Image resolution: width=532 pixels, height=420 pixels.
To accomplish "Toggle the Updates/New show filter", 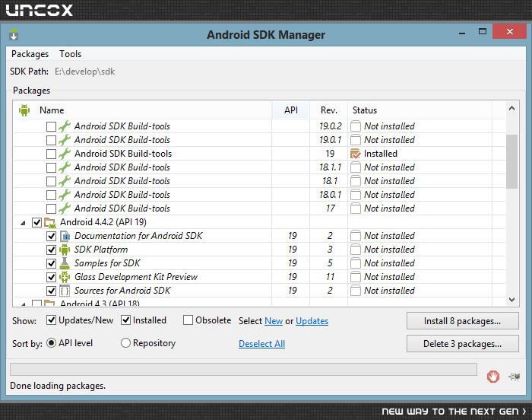I will [51, 320].
